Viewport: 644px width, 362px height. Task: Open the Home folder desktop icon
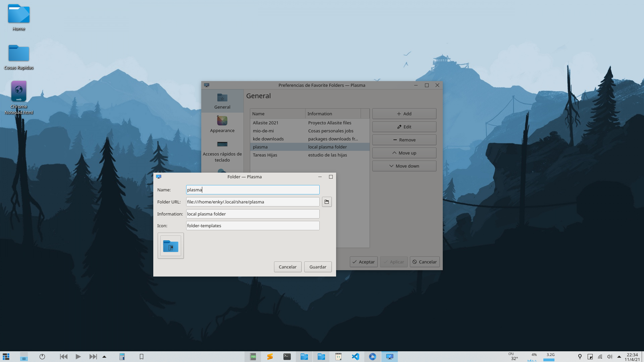[19, 17]
